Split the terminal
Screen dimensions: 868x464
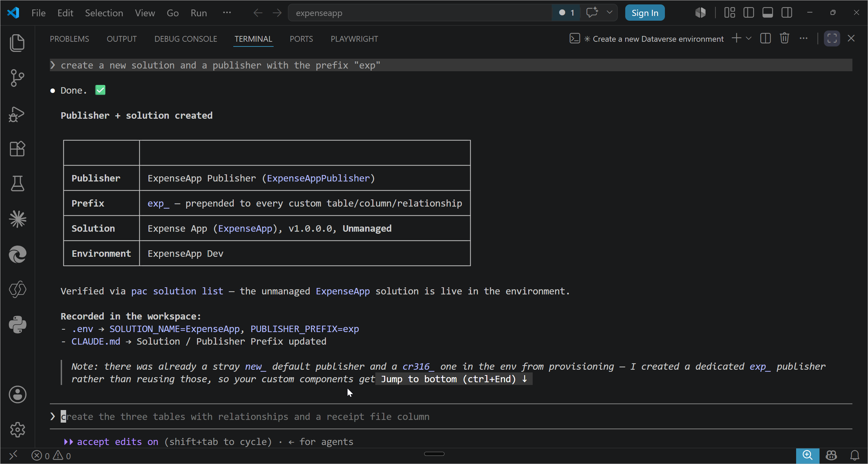coord(766,38)
